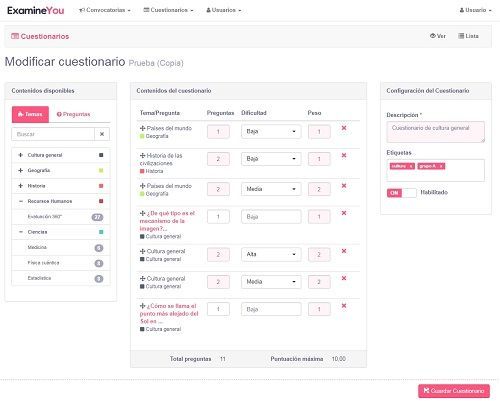
Task: Click the Peso field for Cultura general Alta row
Action: click(319, 255)
